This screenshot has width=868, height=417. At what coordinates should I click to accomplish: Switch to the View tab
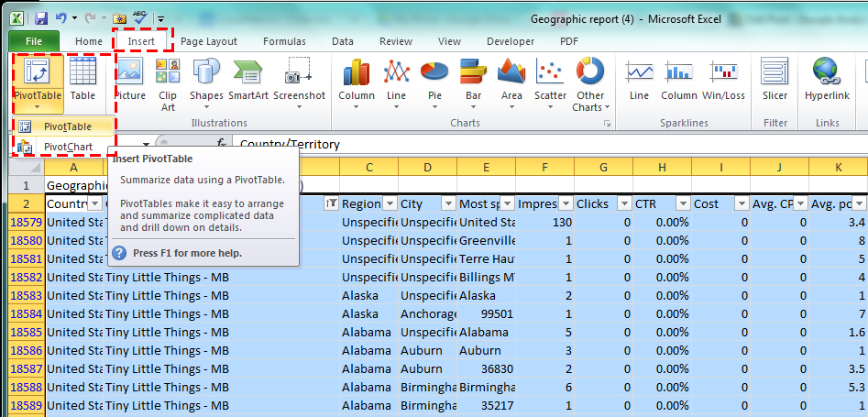[x=449, y=41]
